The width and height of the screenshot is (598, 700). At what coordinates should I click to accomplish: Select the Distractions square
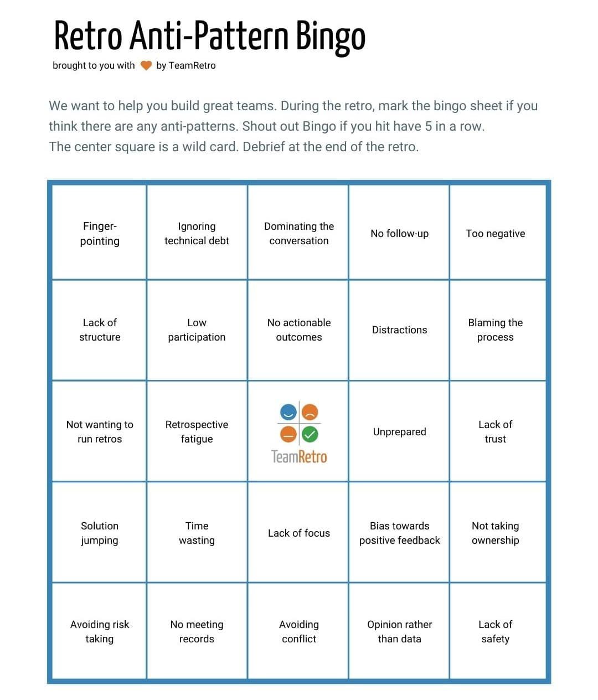tap(399, 330)
